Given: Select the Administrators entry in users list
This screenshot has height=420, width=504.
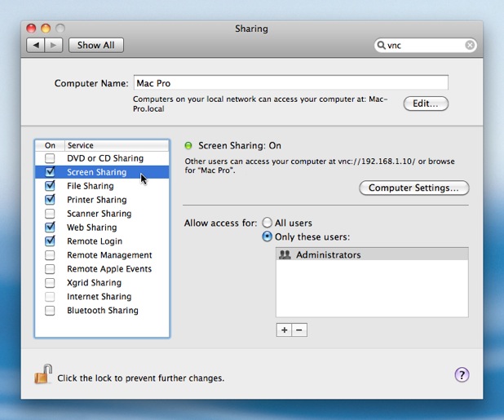Looking at the screenshot, I should point(372,254).
